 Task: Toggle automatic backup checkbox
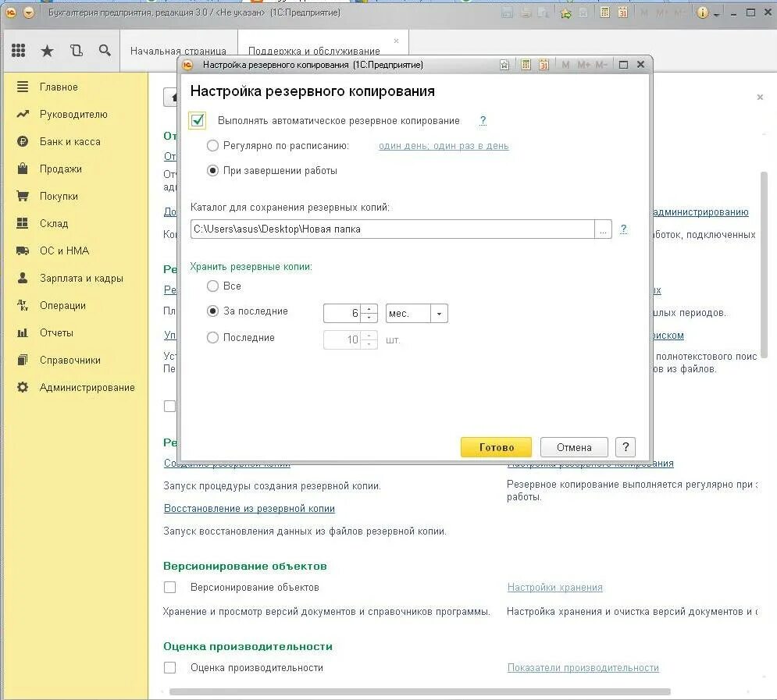click(198, 120)
